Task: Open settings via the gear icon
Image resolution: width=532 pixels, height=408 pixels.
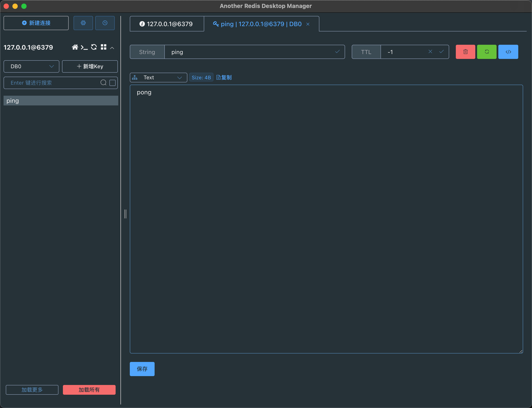Action: point(83,23)
